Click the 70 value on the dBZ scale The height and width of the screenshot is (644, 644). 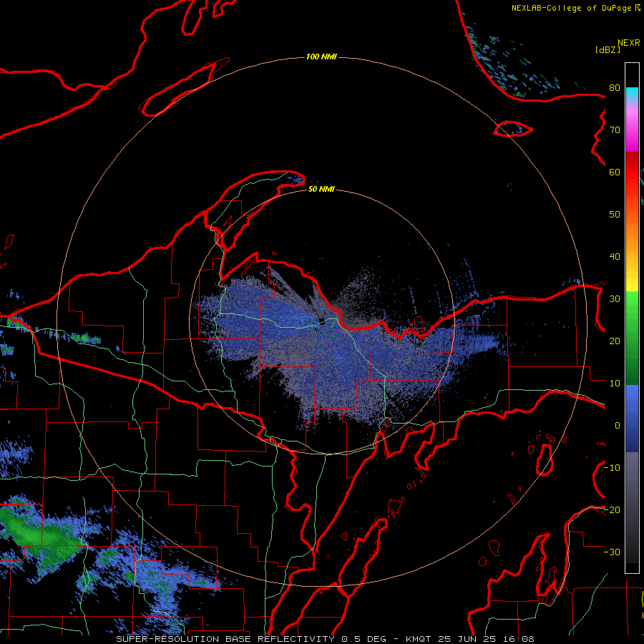click(x=615, y=130)
